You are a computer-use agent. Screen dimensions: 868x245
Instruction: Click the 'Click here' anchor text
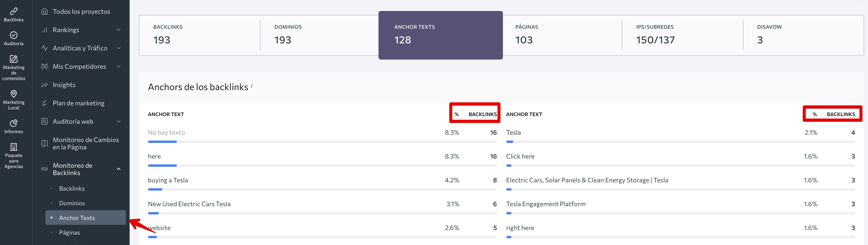(520, 156)
